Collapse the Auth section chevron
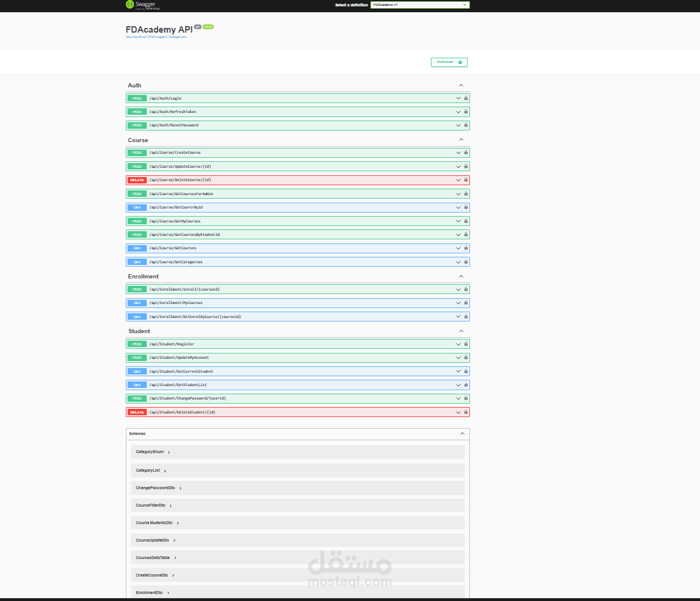The height and width of the screenshot is (601, 700). click(461, 85)
